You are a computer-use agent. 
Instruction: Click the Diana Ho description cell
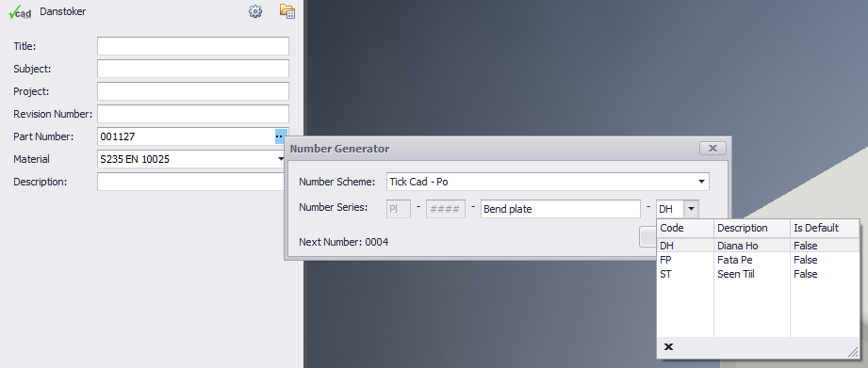coord(752,246)
